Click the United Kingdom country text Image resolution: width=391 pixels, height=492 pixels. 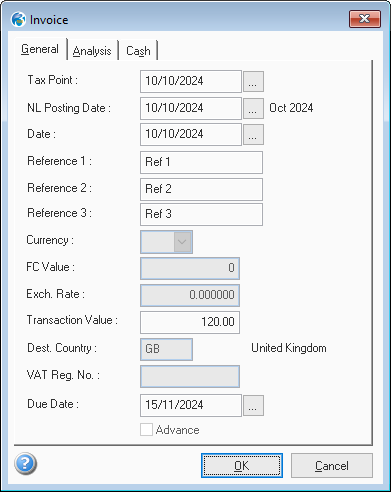coord(289,348)
